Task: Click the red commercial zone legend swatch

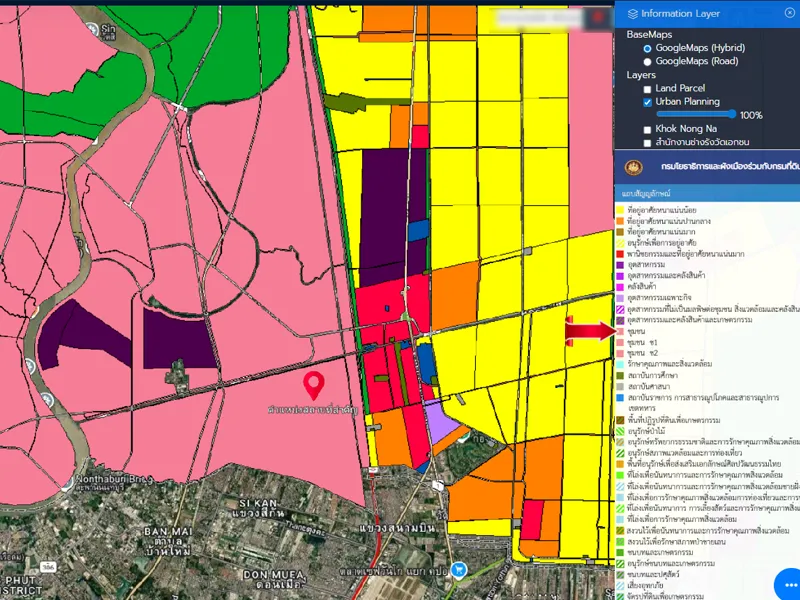Action: (620, 254)
